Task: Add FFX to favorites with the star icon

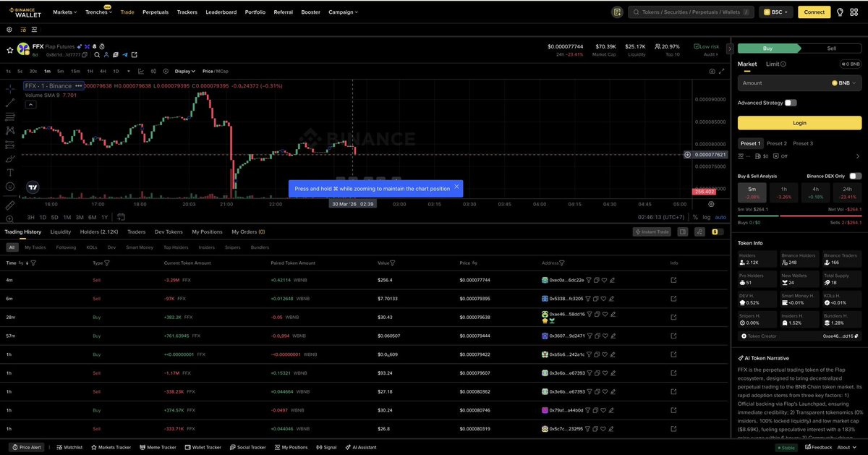Action: coord(10,50)
